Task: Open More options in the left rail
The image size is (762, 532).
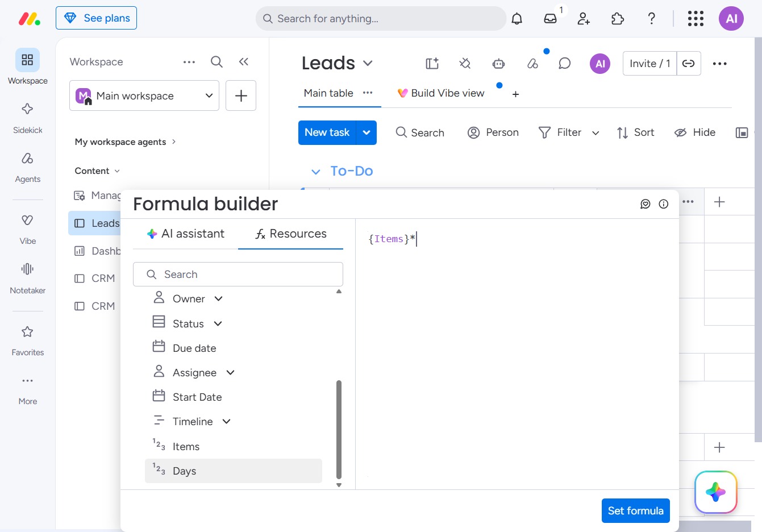Action: pyautogui.click(x=27, y=389)
